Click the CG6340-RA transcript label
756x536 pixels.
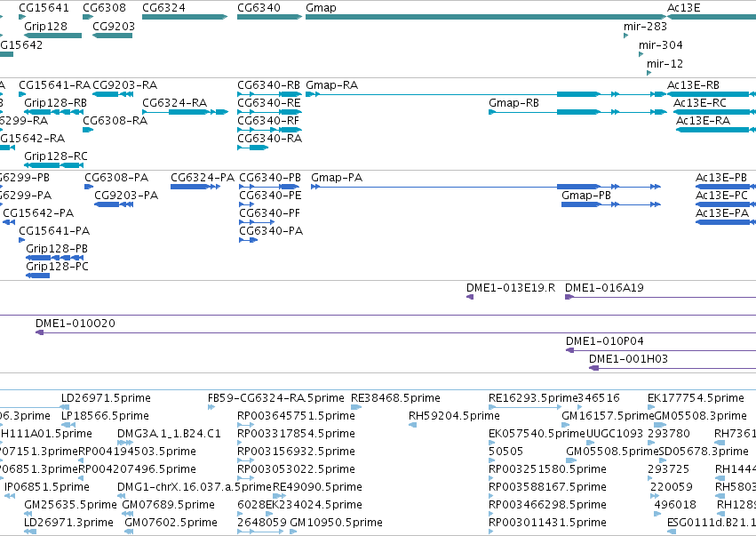tap(269, 139)
